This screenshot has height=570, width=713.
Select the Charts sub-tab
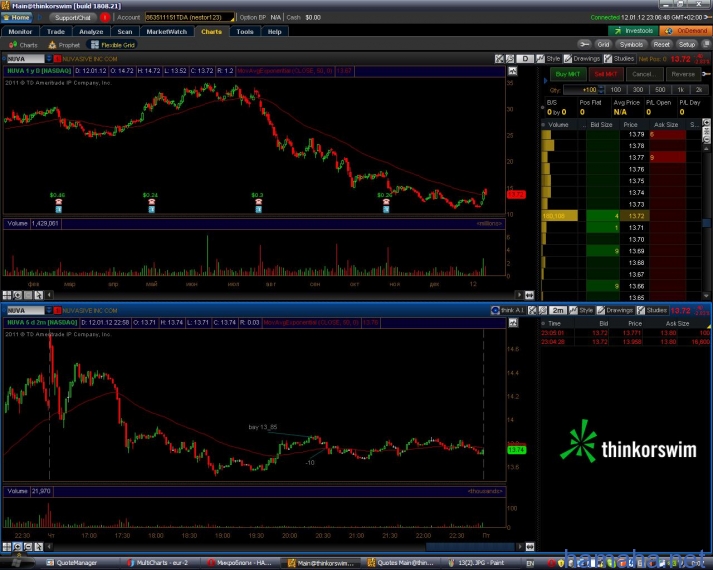[23, 45]
